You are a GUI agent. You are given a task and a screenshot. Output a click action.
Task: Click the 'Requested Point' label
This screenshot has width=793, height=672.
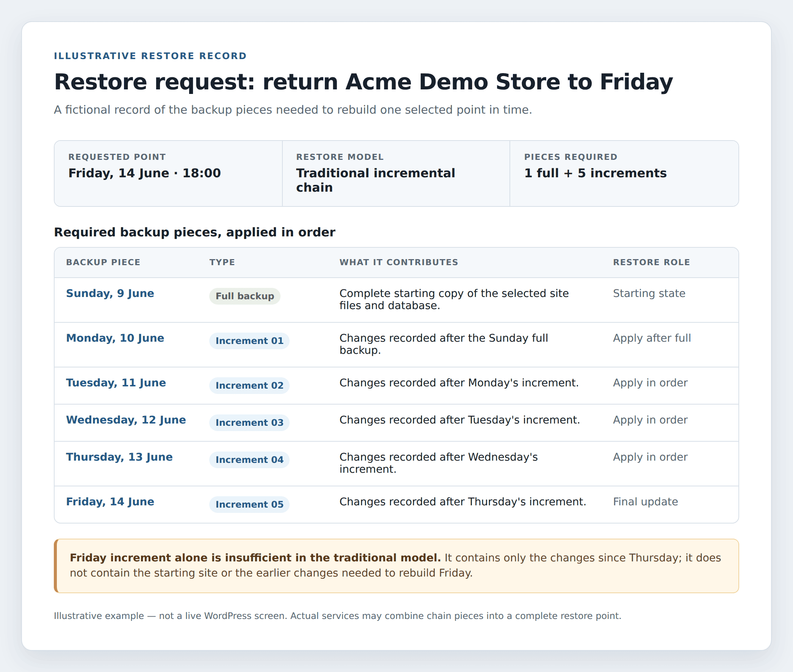tap(117, 157)
